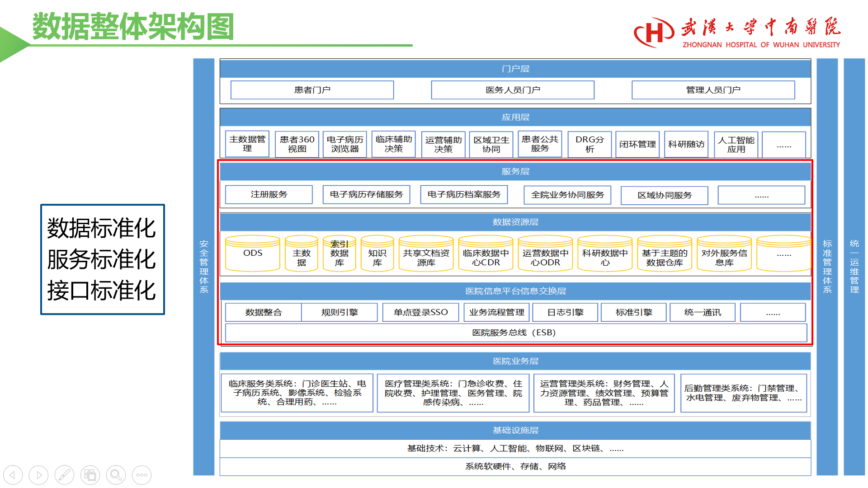Show all slides grid view
The height and width of the screenshot is (488, 868).
tap(90, 475)
